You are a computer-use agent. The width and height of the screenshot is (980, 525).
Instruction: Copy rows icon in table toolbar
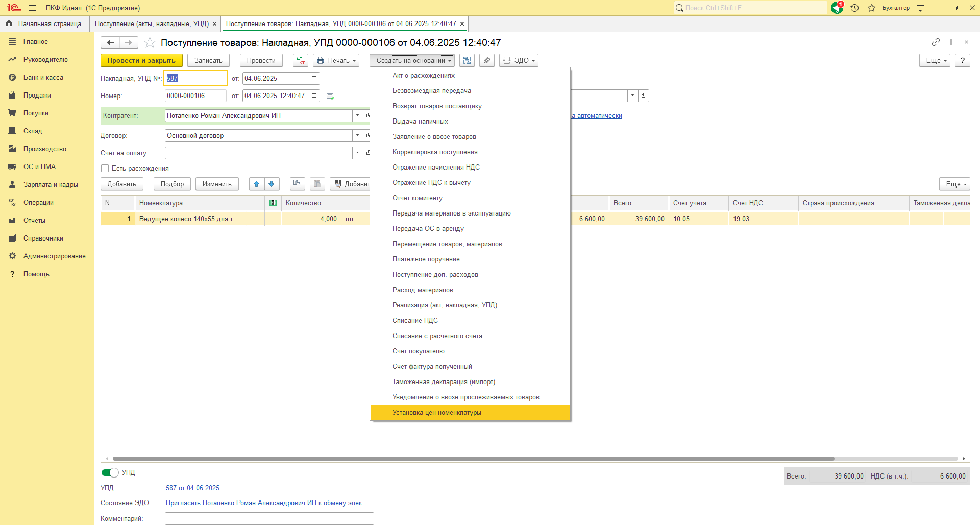click(x=298, y=184)
